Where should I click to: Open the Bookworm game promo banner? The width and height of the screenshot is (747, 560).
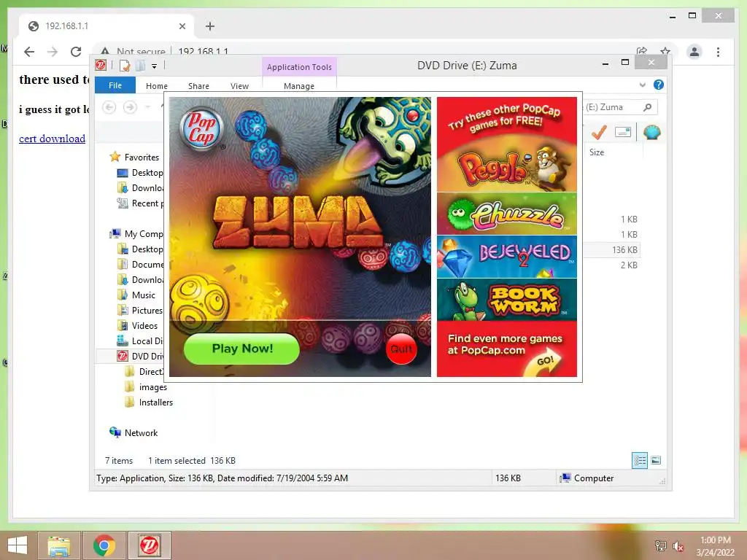pos(507,300)
